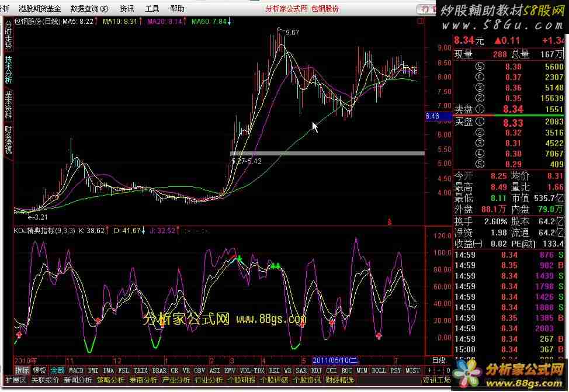Click the 分析家公式网 包钢股份 title text
Viewport: 569px width, 392px height.
tap(302, 8)
